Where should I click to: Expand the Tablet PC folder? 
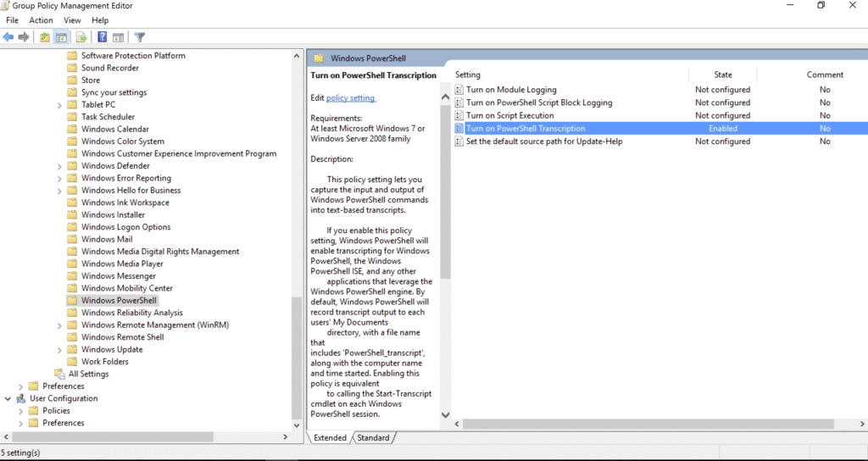point(59,105)
